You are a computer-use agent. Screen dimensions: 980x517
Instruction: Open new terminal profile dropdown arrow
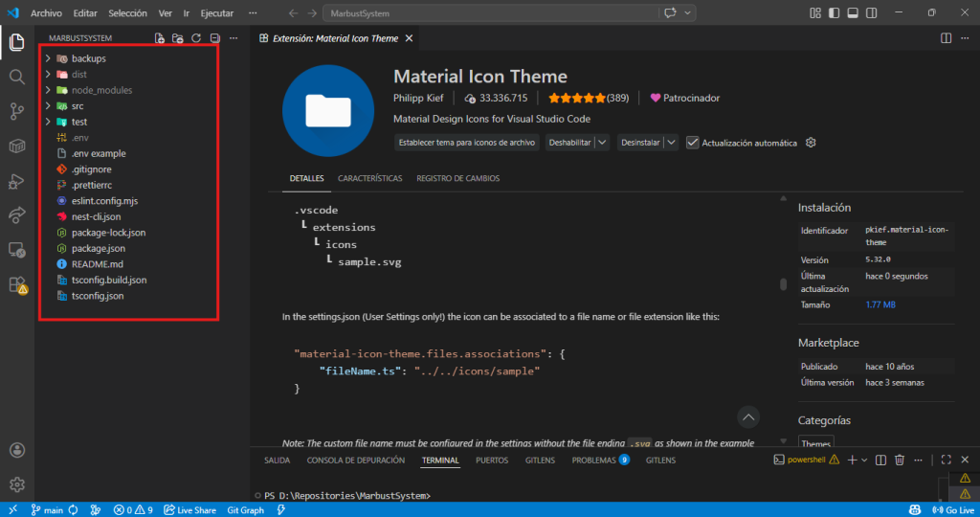[864, 461]
